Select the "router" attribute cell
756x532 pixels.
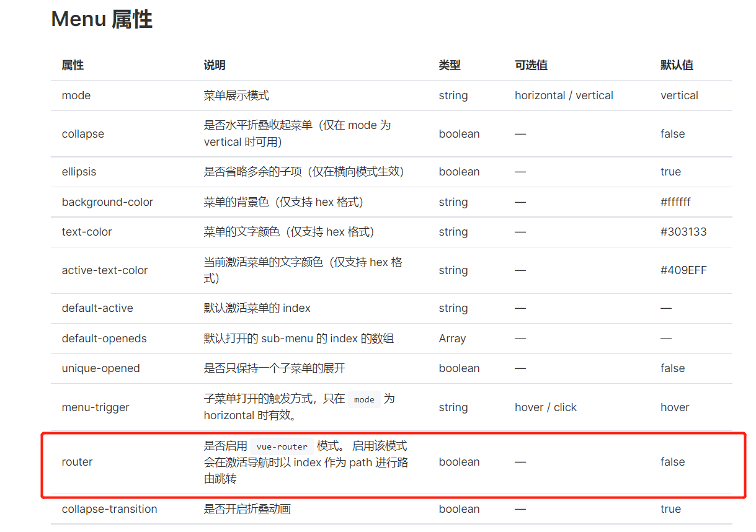(x=77, y=462)
